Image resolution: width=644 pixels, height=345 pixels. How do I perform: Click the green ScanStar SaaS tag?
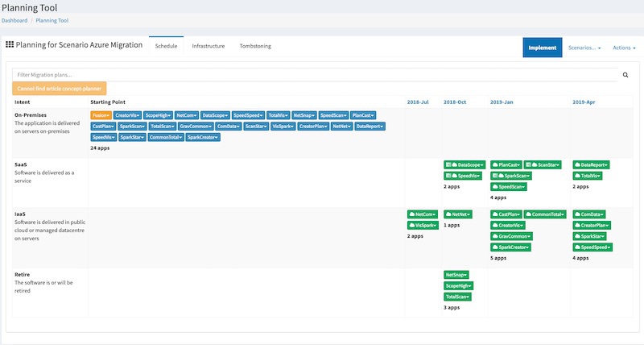[542, 165]
